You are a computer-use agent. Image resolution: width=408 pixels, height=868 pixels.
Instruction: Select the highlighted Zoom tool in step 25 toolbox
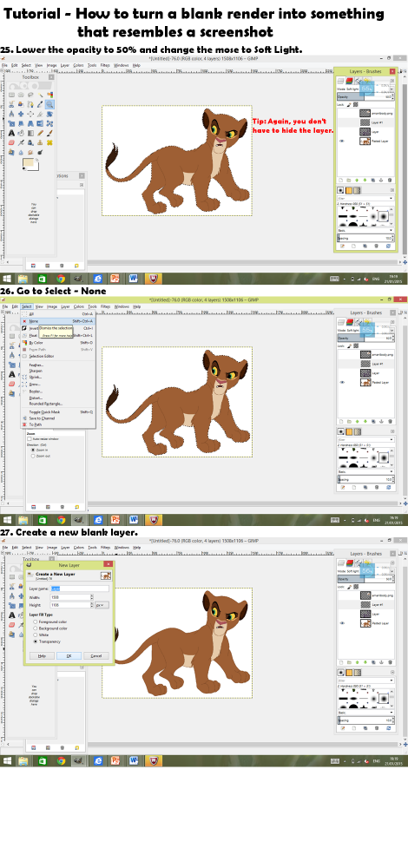click(x=49, y=105)
